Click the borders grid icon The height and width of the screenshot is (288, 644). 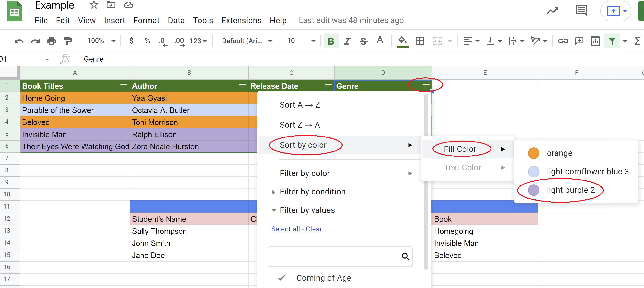[420, 41]
